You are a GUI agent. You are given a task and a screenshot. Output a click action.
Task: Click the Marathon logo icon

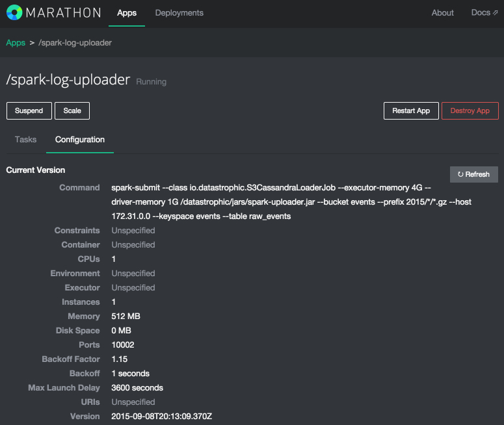click(14, 12)
